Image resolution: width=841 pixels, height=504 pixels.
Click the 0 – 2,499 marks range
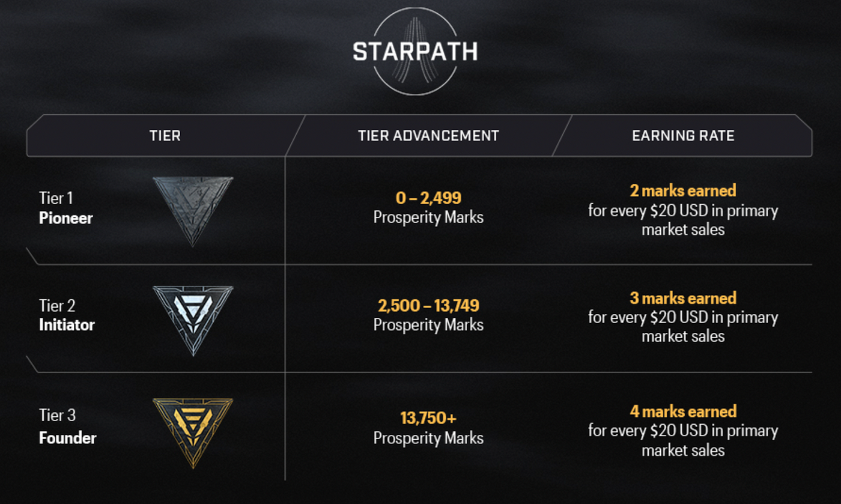pyautogui.click(x=428, y=198)
